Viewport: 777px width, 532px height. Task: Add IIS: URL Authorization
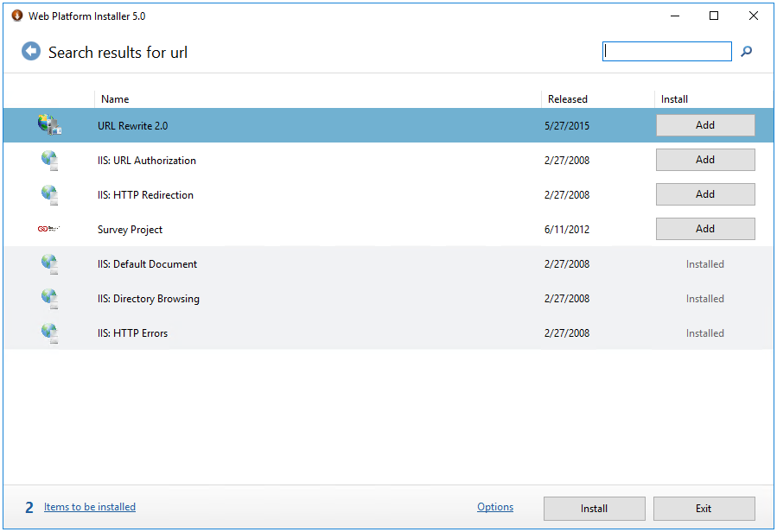pos(705,160)
